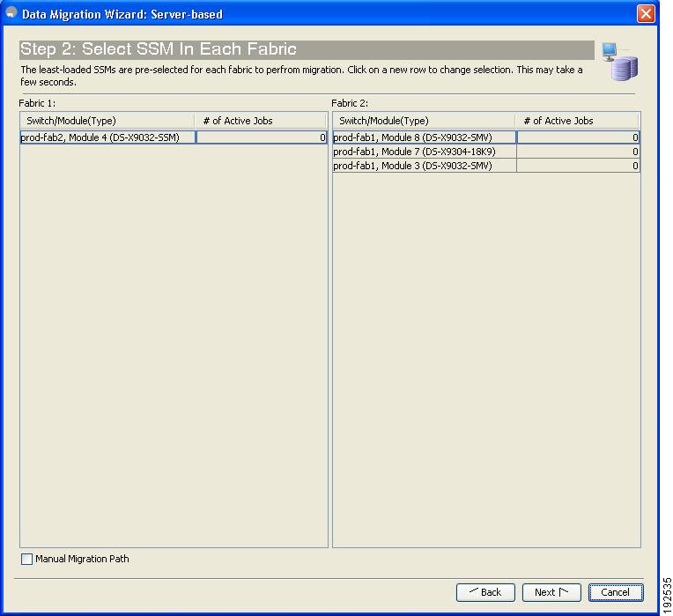Click Fabric 2 Switch/Module(Type) column header
Image resolution: width=673 pixels, height=616 pixels.
coord(424,121)
